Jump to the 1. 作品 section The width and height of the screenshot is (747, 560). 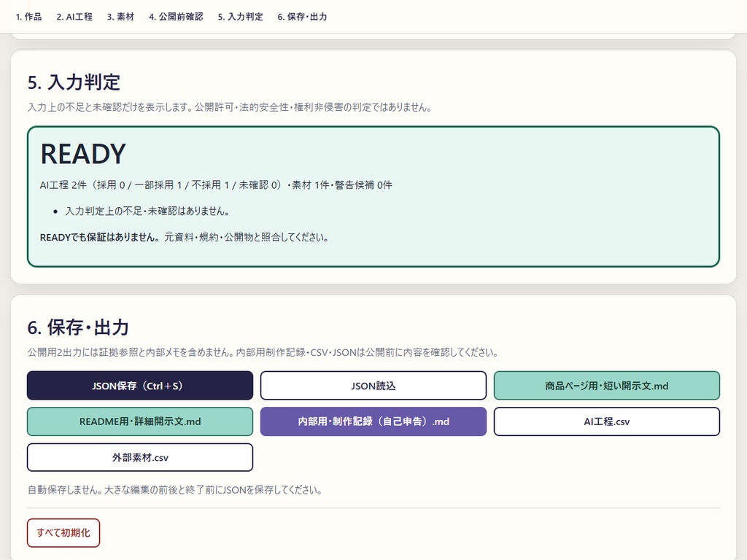coord(28,17)
